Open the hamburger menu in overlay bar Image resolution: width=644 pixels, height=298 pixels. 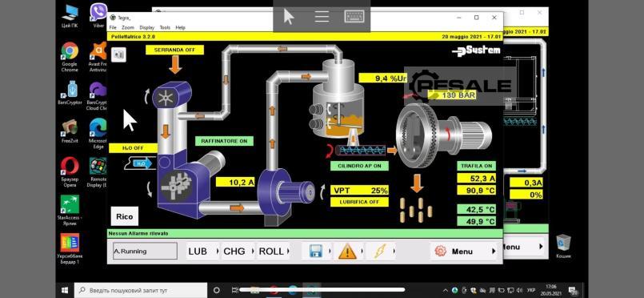click(x=322, y=17)
